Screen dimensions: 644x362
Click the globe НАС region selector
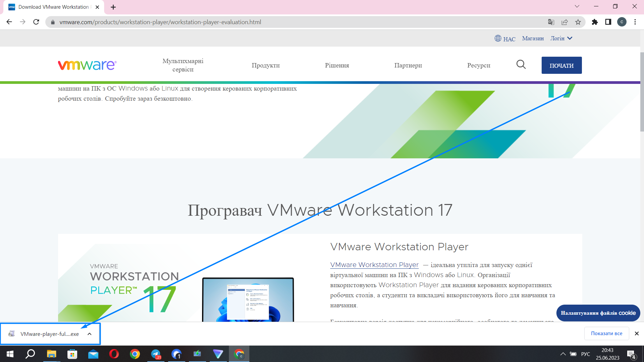tap(505, 39)
